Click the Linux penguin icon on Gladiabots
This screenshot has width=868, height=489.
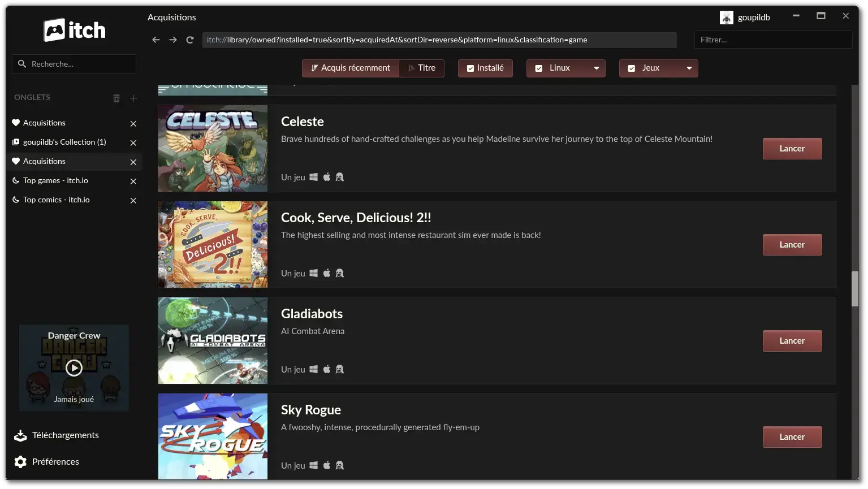point(340,369)
